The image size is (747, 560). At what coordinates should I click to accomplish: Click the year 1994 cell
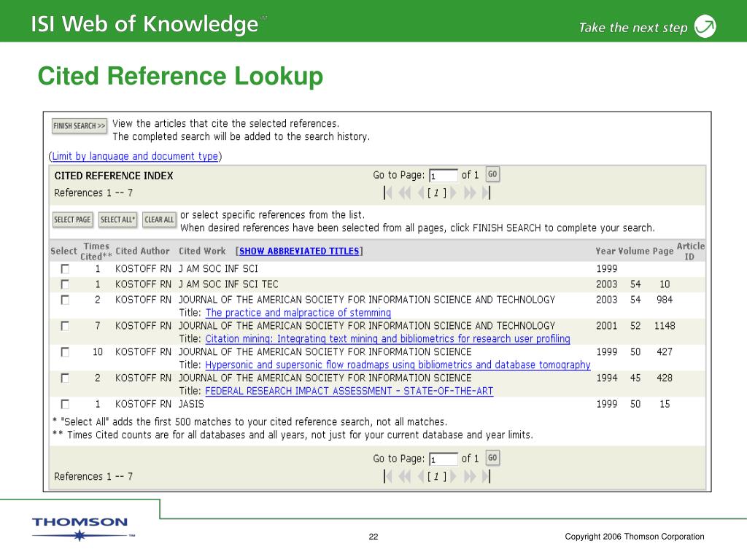(606, 378)
